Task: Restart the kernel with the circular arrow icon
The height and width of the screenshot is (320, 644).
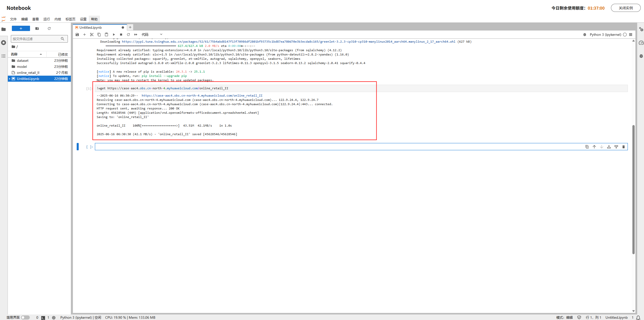Action: (128, 35)
